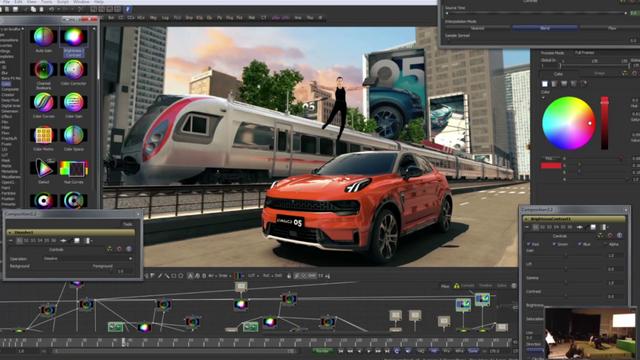This screenshot has height=360, width=640.
Task: Click the Tools button in Dissolve panel
Action: 128,224
